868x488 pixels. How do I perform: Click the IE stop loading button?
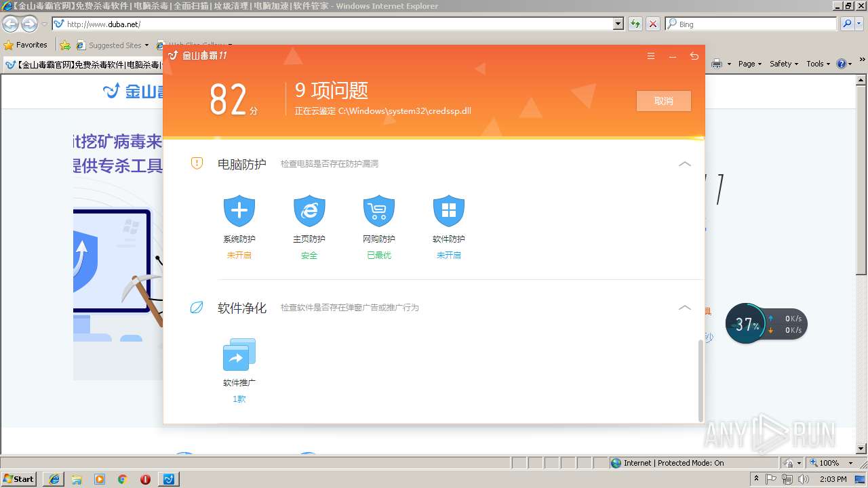pos(652,24)
